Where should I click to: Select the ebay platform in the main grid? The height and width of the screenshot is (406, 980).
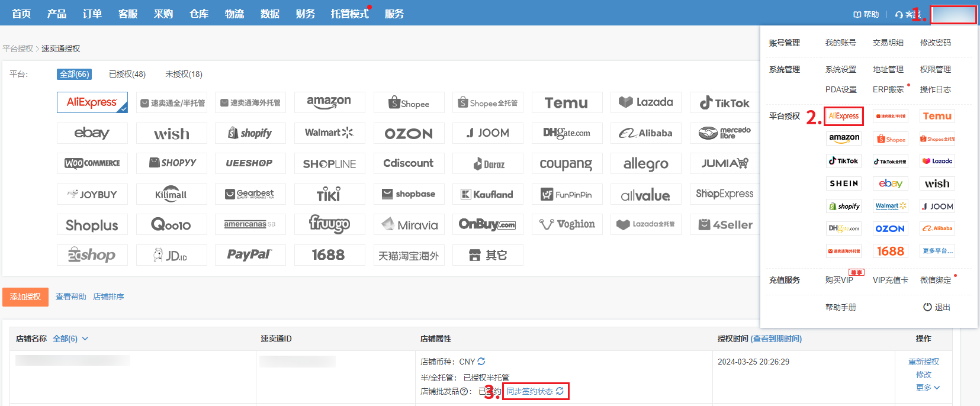click(x=92, y=133)
